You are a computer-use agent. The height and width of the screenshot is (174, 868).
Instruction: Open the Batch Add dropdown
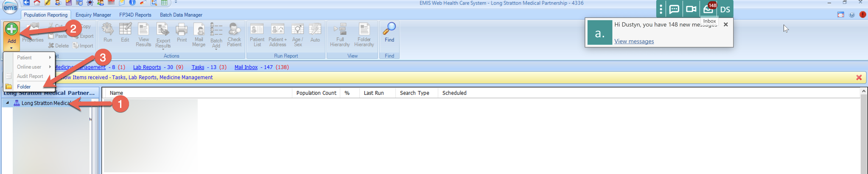point(216,49)
